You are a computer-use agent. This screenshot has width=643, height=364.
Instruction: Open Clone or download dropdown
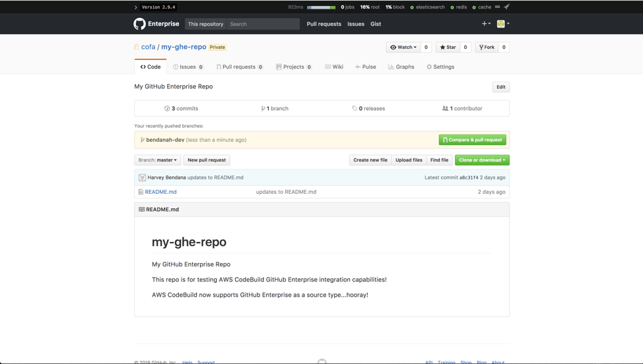482,160
